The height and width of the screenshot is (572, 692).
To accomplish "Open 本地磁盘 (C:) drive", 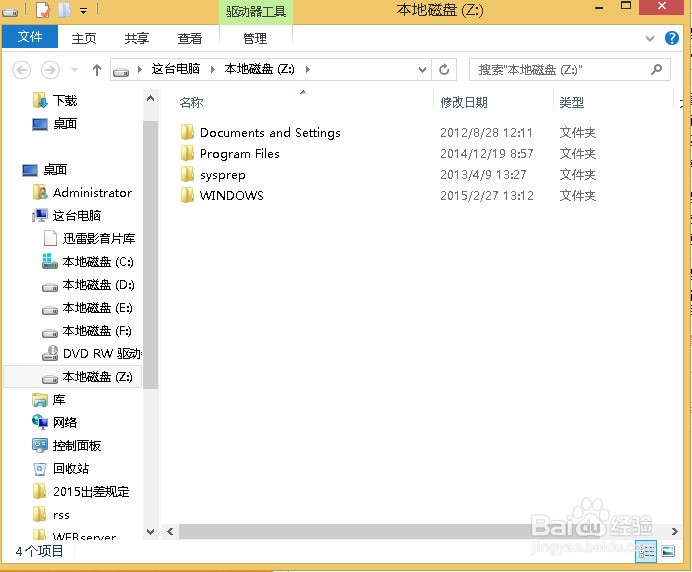I will pyautogui.click(x=98, y=262).
